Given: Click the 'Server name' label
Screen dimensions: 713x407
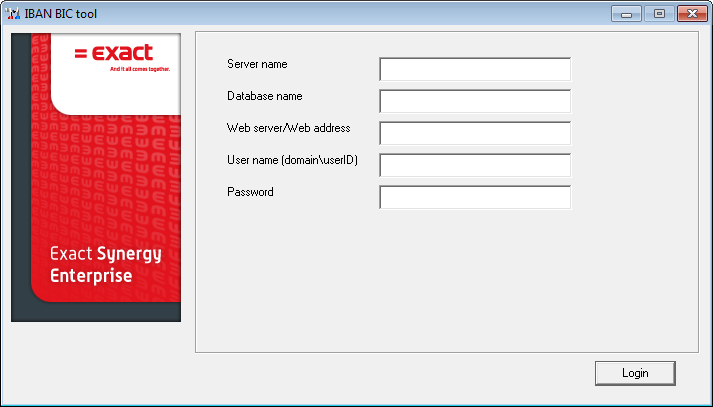Looking at the screenshot, I should tap(257, 64).
